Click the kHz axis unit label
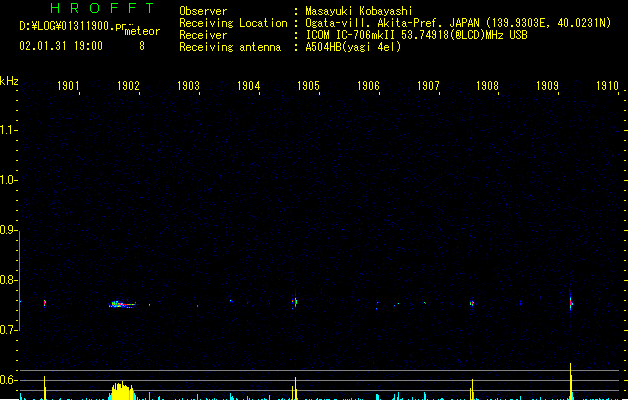 pyautogui.click(x=9, y=81)
